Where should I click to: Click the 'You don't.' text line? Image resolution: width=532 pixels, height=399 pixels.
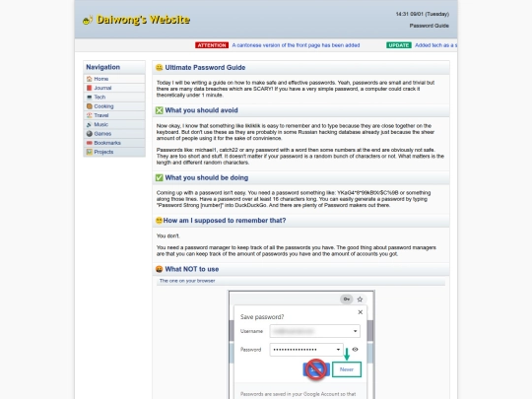click(168, 236)
